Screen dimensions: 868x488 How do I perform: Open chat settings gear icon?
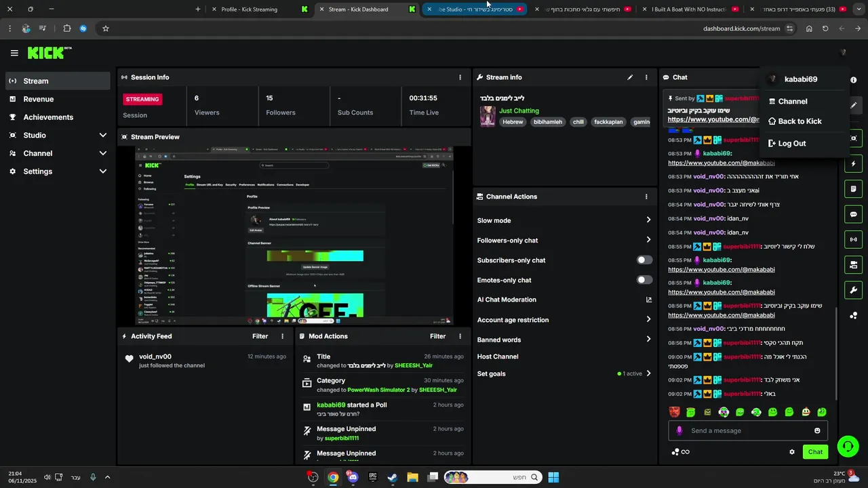coord(791,452)
